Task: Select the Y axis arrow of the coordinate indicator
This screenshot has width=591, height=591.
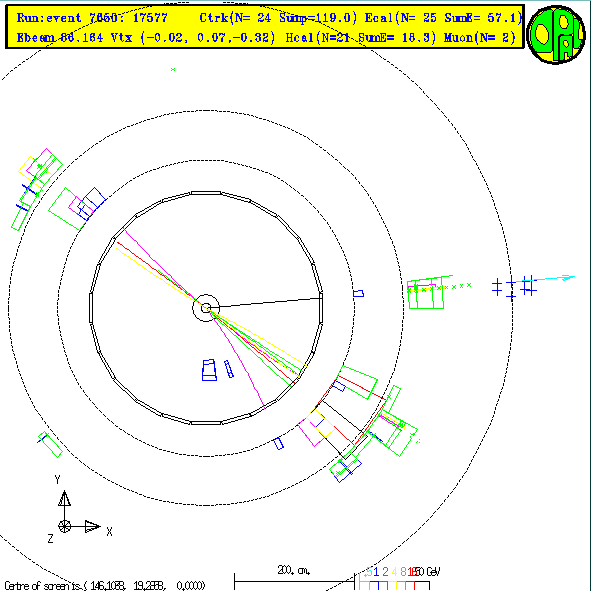Action: click(64, 498)
